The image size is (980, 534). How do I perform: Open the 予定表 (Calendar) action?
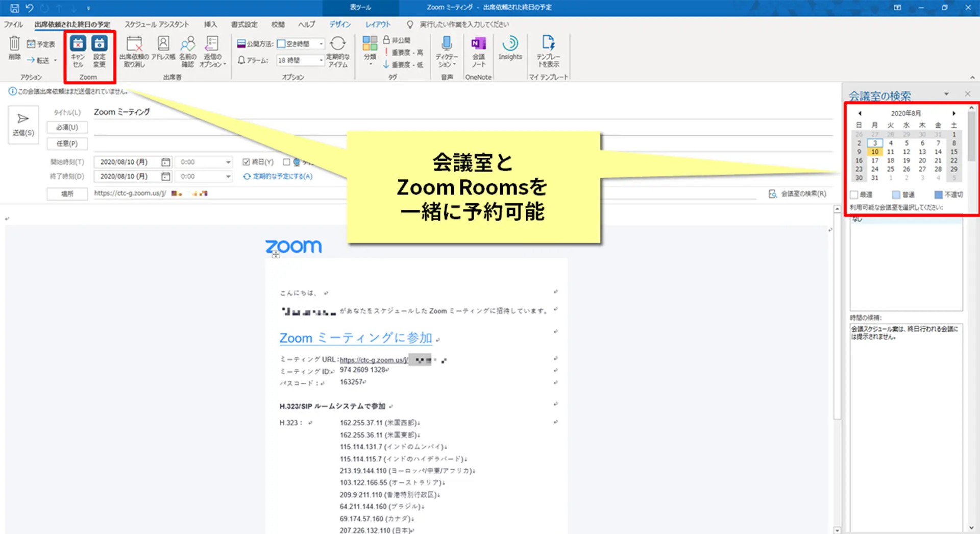pos(41,44)
